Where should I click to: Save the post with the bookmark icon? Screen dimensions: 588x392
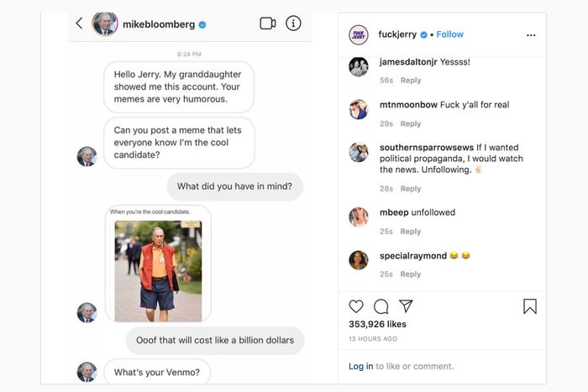tap(529, 306)
